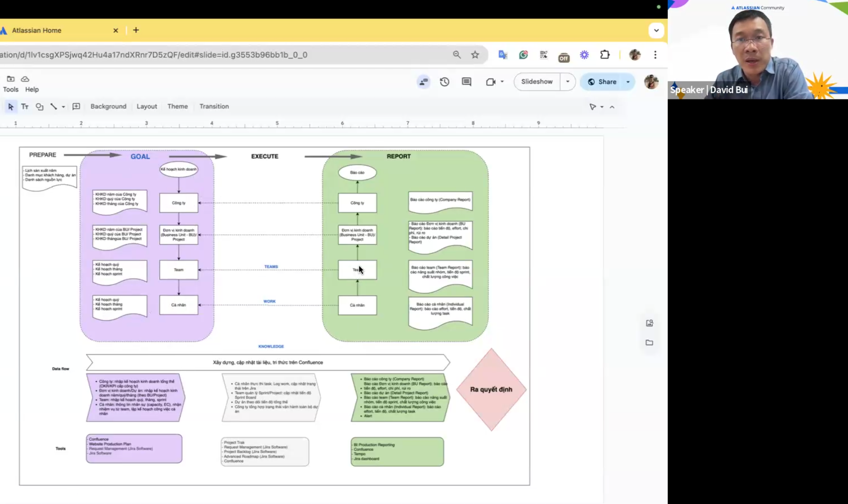Viewport: 848px width, 504px height.
Task: Select the Ra quyết định diamond
Action: coord(491,389)
